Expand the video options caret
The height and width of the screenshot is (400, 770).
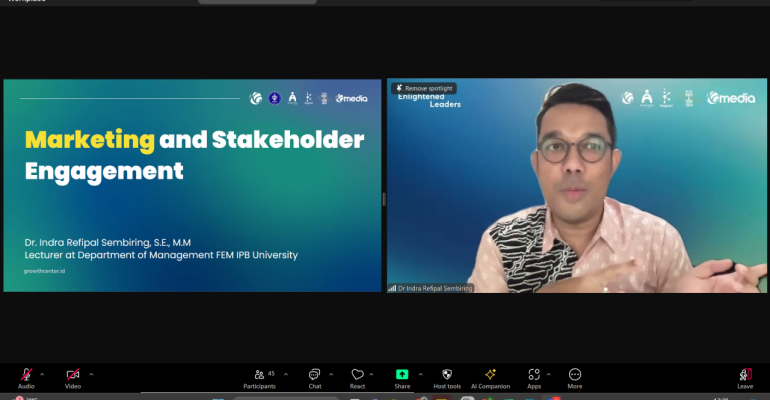[x=91, y=374]
